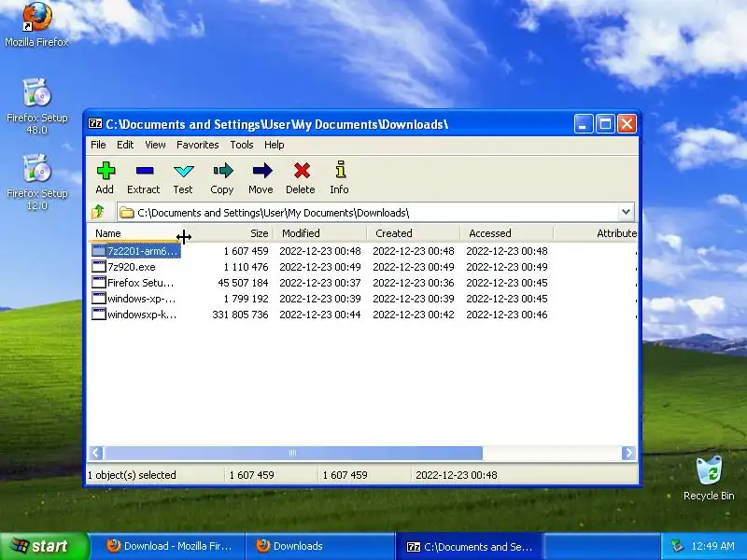The image size is (747, 560).
Task: Click horizontal scrollbar left arrow
Action: click(x=96, y=453)
